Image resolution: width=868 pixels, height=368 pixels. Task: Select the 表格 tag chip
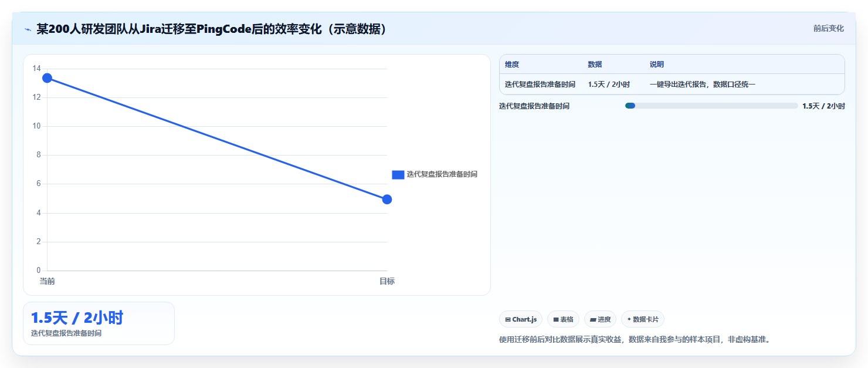tap(563, 319)
